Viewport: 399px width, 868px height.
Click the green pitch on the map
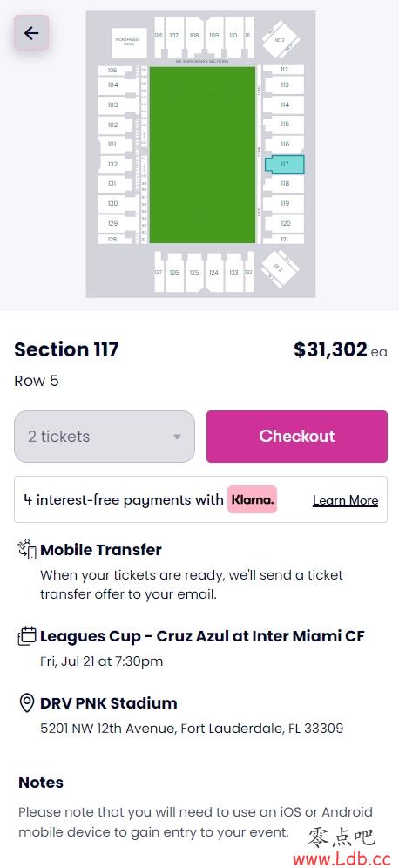click(202, 154)
